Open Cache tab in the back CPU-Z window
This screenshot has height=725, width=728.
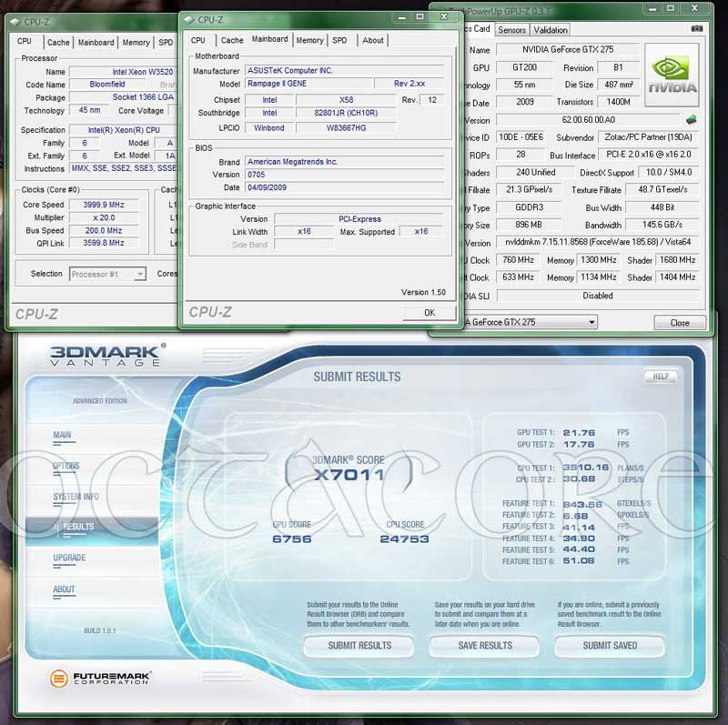(x=58, y=43)
